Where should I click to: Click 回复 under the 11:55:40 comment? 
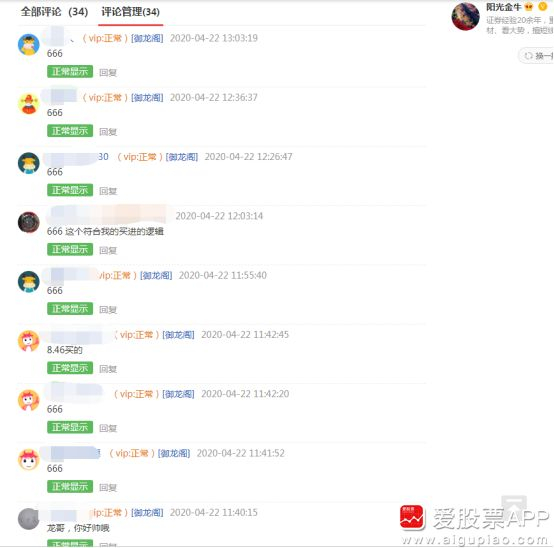[108, 310]
